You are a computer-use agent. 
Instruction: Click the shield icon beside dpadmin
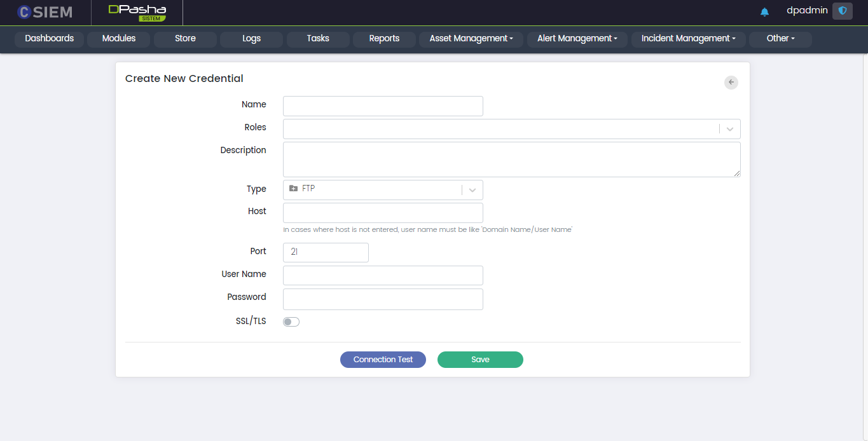843,11
